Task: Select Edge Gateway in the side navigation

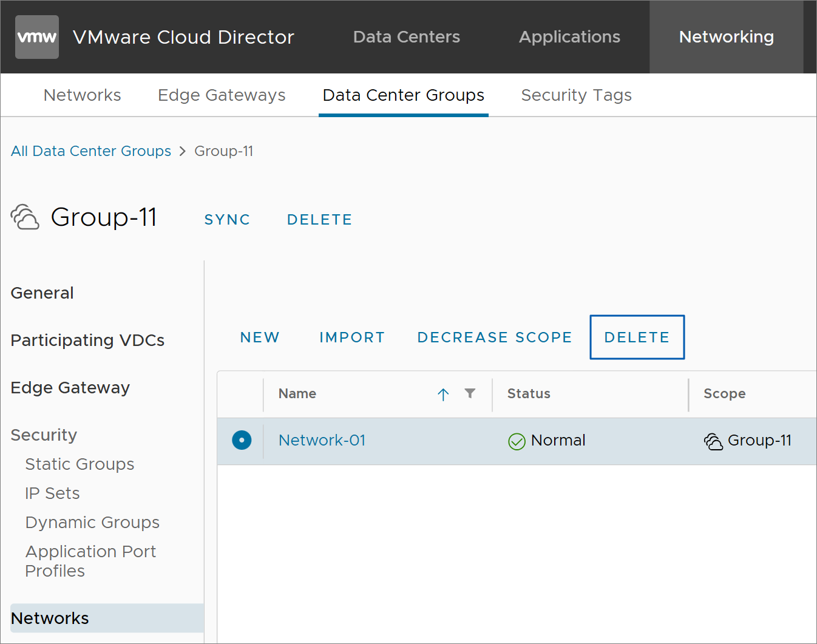Action: (70, 388)
